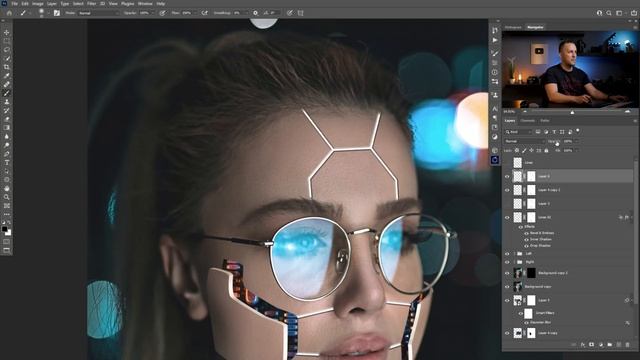Screen dimensions: 640x360
Task: Add a layer mask from Layers footer
Action: click(591, 345)
